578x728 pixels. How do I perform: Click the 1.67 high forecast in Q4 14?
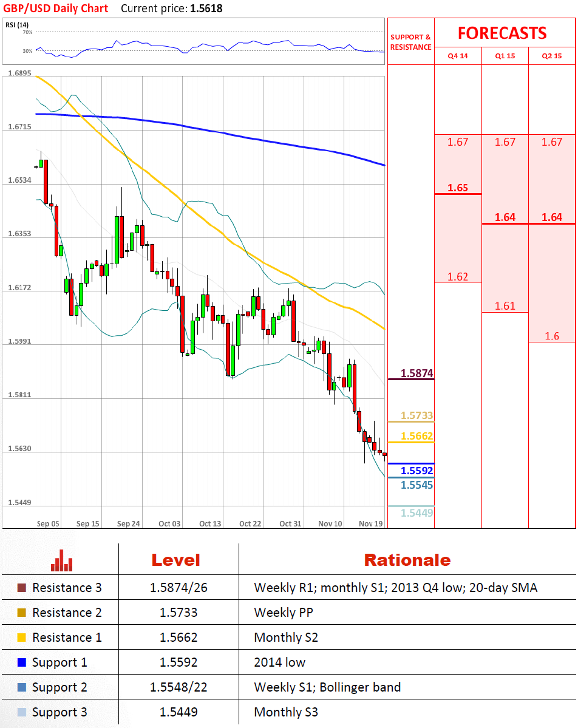tap(458, 142)
